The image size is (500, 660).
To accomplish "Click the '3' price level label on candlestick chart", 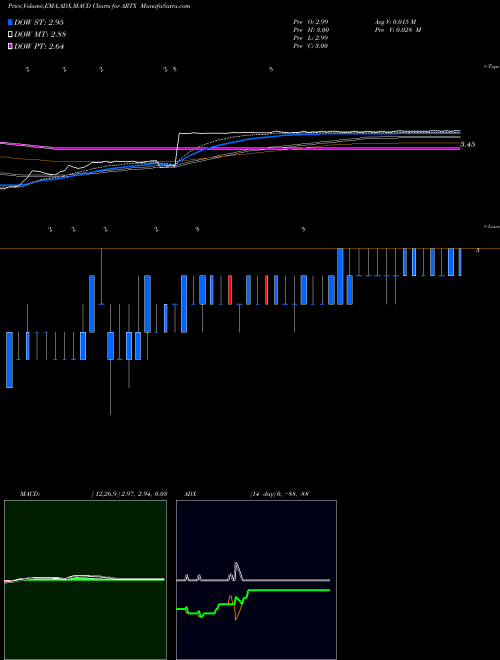I will [477, 250].
